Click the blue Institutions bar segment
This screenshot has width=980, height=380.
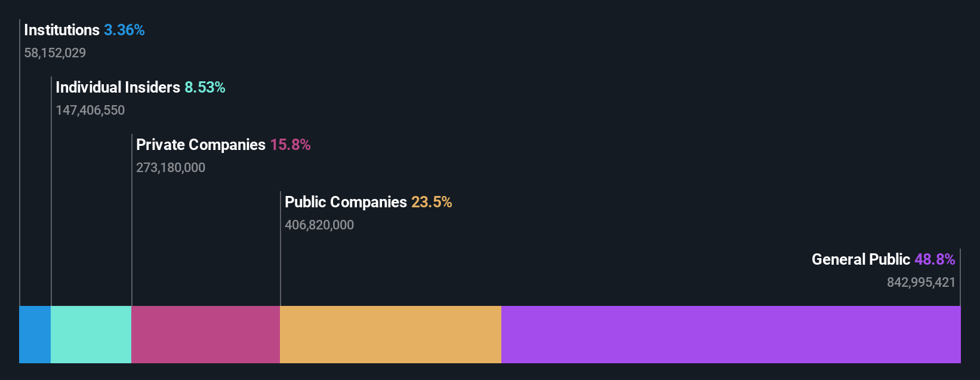pyautogui.click(x=35, y=335)
